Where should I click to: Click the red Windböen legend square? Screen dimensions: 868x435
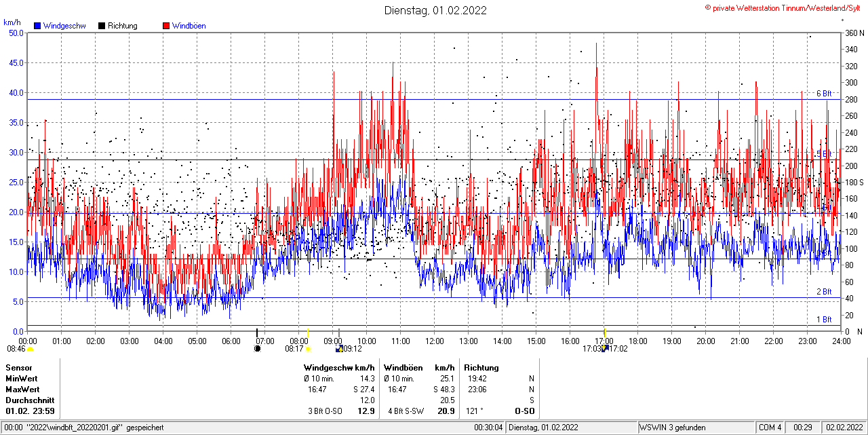pyautogui.click(x=166, y=26)
